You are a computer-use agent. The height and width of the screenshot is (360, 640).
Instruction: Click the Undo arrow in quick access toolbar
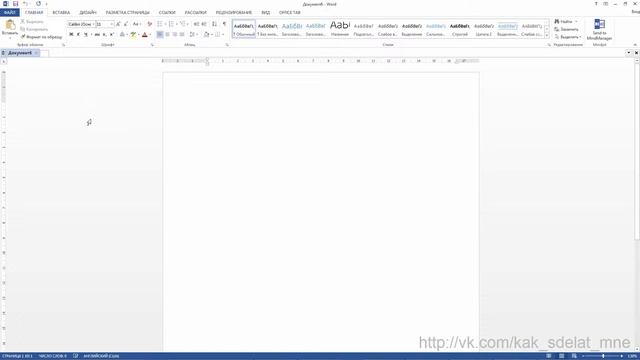coord(24,4)
